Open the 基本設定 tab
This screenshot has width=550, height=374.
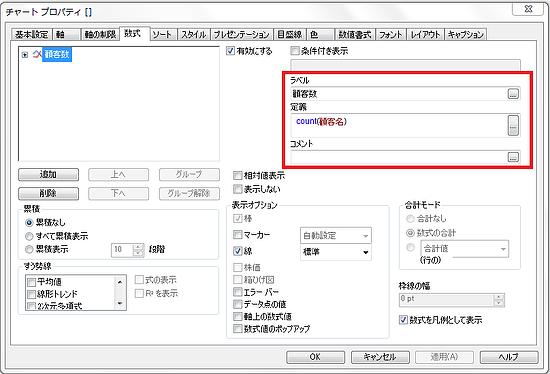[x=32, y=34]
